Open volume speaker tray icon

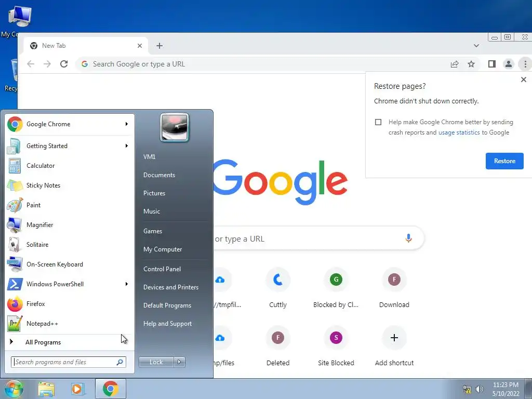click(479, 389)
